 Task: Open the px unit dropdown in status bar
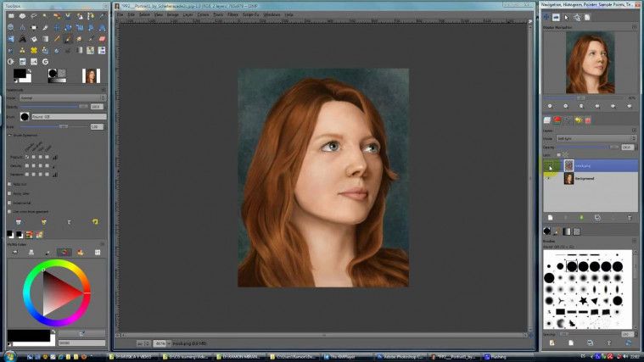click(x=143, y=343)
